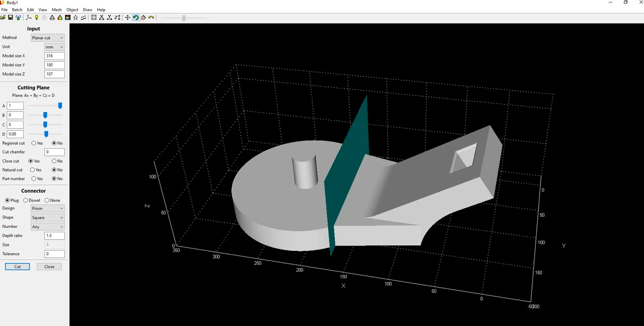Click the Cut button
The width and height of the screenshot is (644, 326).
pos(17,266)
